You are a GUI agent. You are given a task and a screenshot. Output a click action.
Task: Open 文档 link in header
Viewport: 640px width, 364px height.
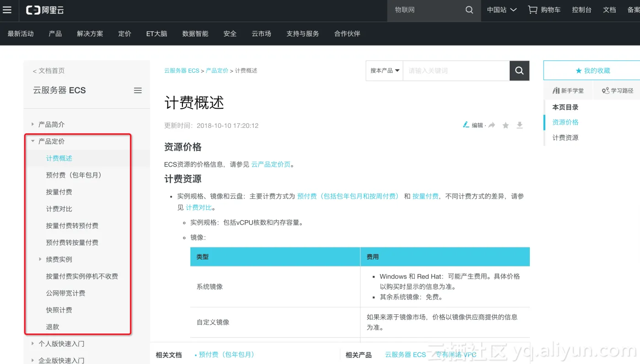(x=609, y=10)
